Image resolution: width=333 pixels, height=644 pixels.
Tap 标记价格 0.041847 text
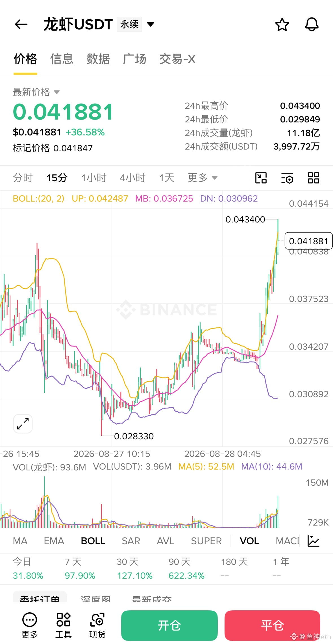[x=53, y=148]
